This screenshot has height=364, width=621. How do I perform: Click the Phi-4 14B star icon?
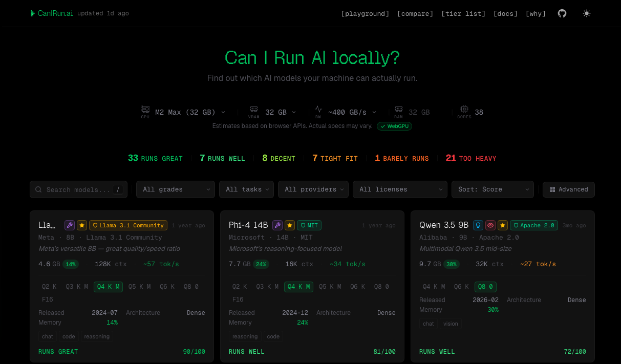tap(290, 225)
